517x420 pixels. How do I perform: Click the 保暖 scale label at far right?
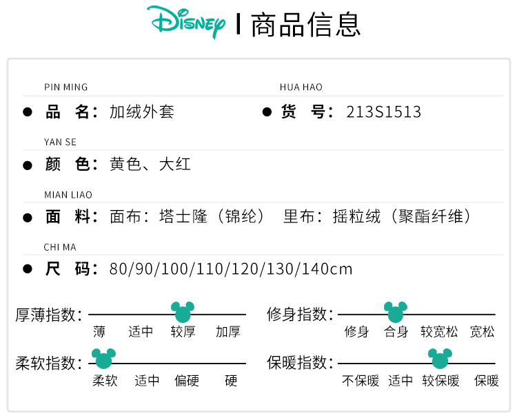click(x=487, y=381)
